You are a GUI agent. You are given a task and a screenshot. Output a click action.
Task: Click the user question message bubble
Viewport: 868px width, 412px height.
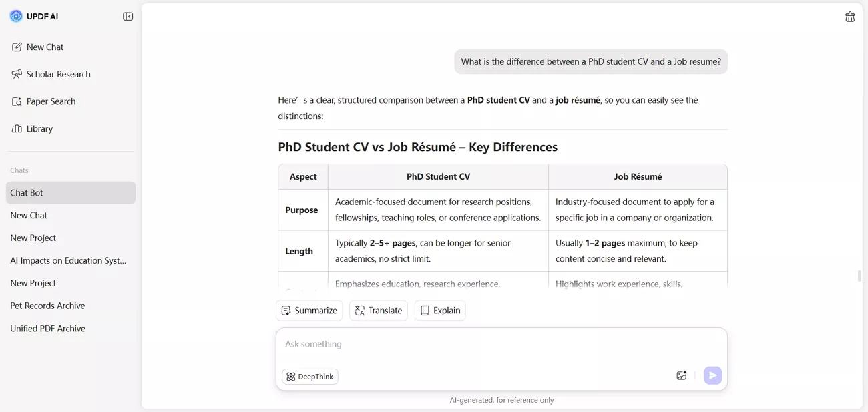tap(591, 62)
